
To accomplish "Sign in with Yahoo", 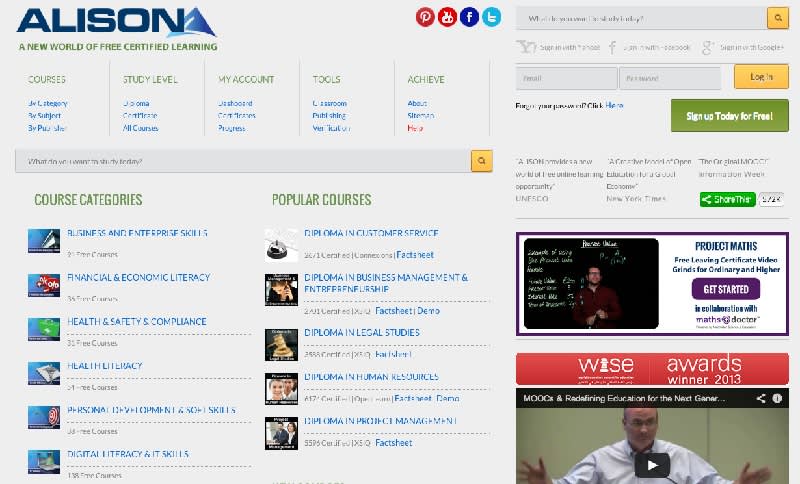I will coord(560,47).
